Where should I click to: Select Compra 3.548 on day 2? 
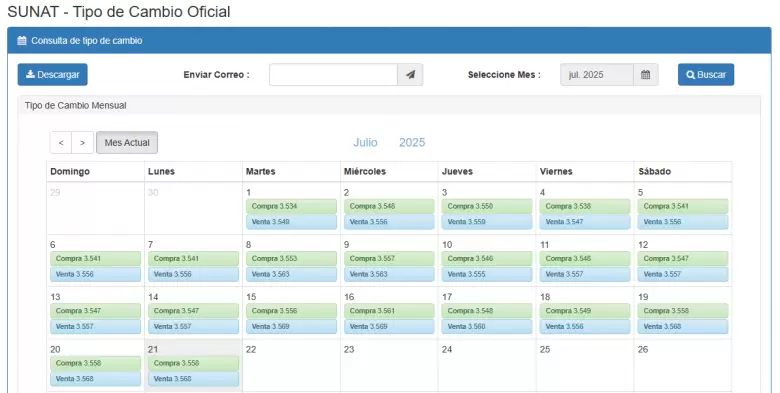(x=390, y=206)
